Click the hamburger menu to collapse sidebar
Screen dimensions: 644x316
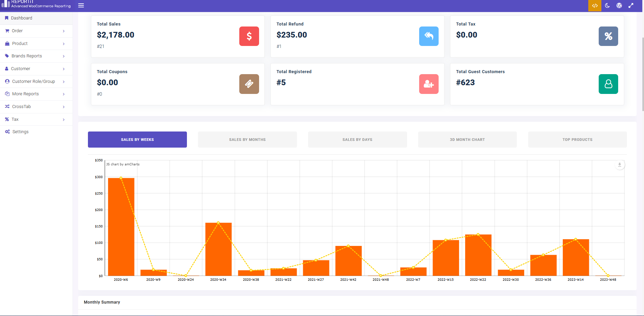(x=81, y=5)
